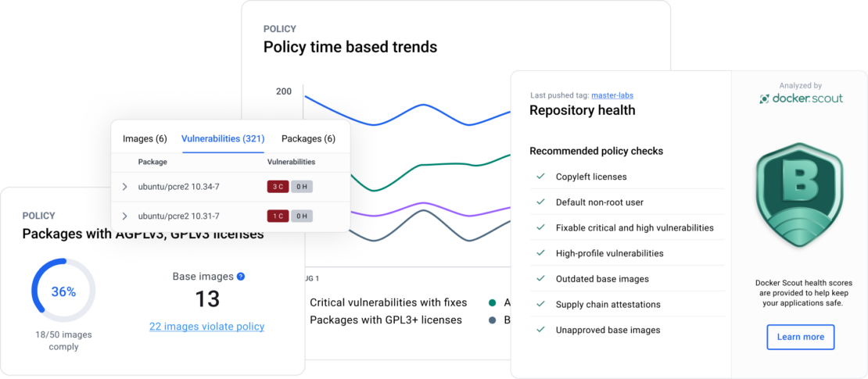This screenshot has height=379, width=868.
Task: Click the 0 H badge for pcre2 10.31-7
Action: [302, 216]
